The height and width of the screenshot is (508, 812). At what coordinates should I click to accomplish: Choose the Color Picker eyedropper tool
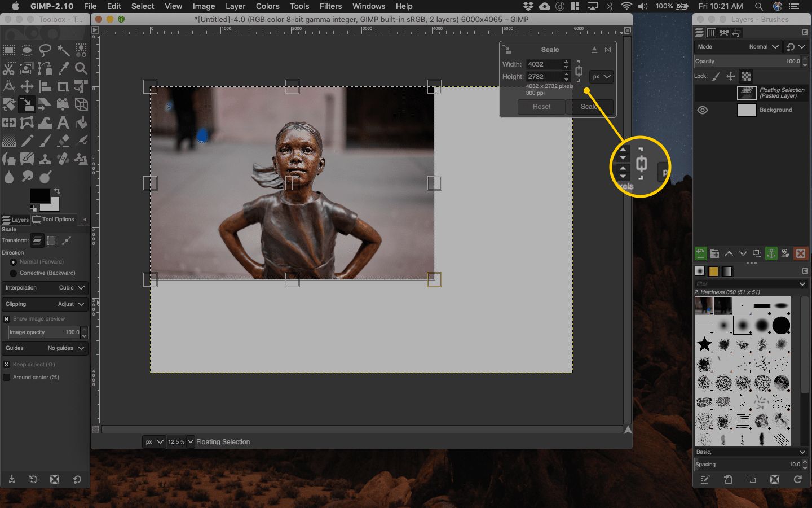click(63, 68)
